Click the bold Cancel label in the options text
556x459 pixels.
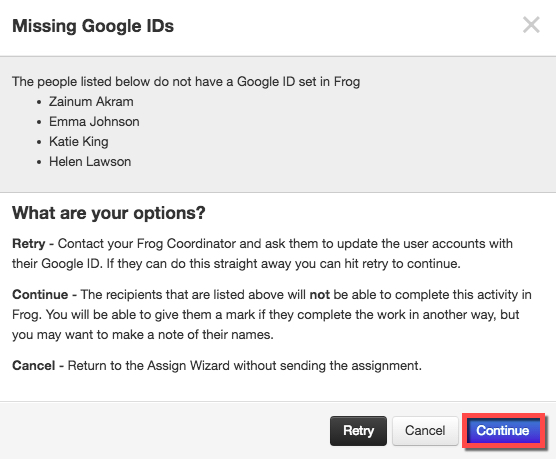(33, 366)
